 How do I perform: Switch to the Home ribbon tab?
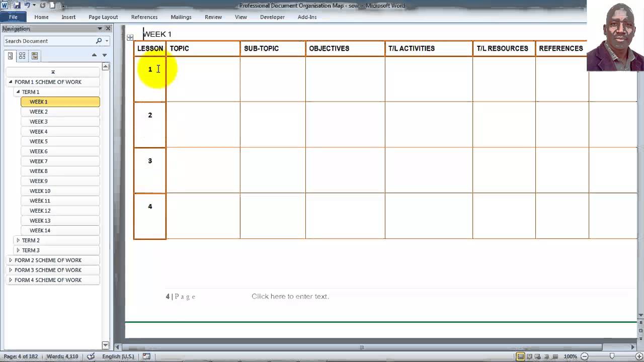pos(41,17)
